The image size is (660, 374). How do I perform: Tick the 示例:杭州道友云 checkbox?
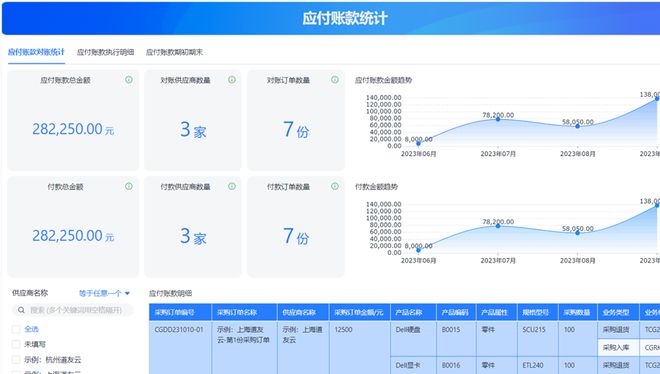click(16, 360)
